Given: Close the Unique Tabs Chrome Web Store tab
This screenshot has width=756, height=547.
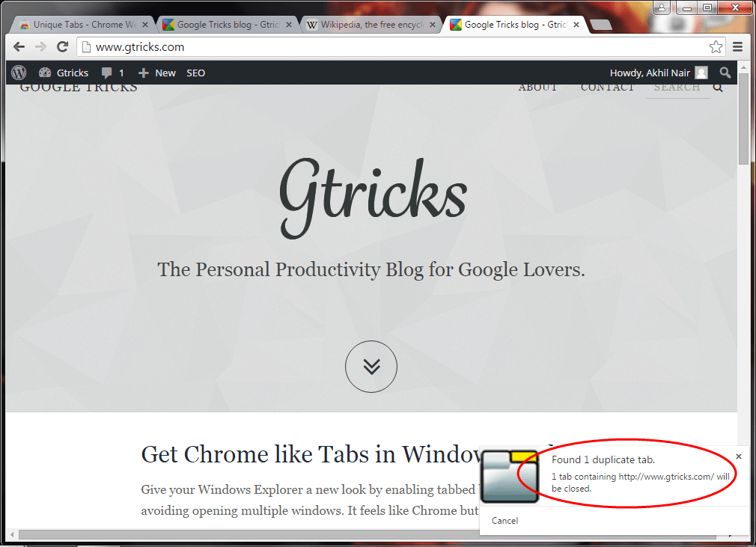Looking at the screenshot, I should coord(145,25).
